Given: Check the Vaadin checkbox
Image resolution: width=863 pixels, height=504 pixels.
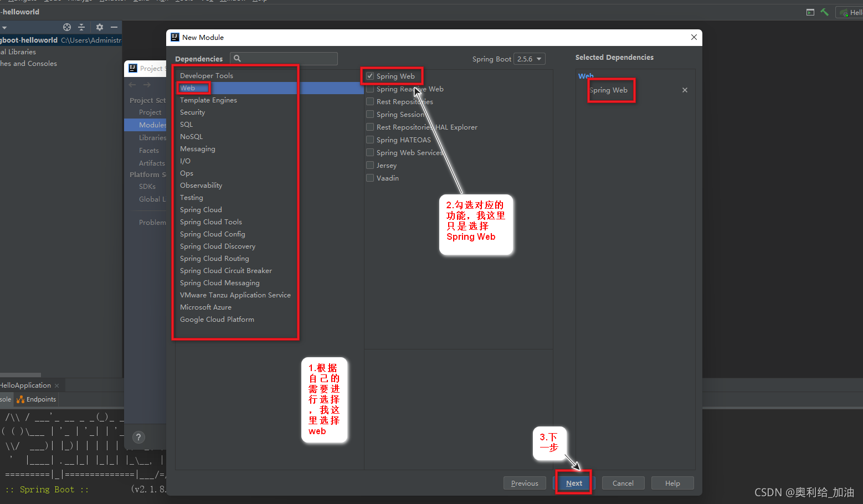Looking at the screenshot, I should tap(370, 178).
